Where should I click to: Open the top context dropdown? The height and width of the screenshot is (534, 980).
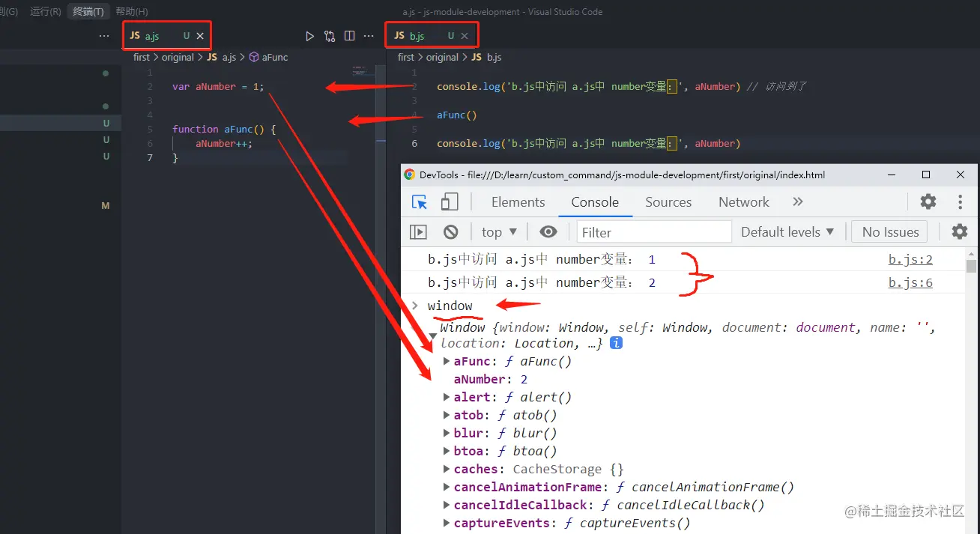pyautogui.click(x=499, y=232)
